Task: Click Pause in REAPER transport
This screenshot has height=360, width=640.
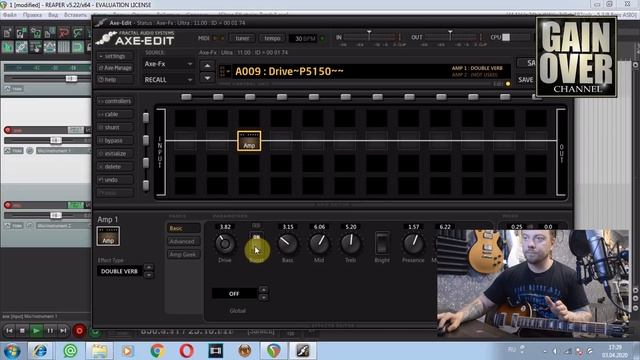Action: coord(50,331)
